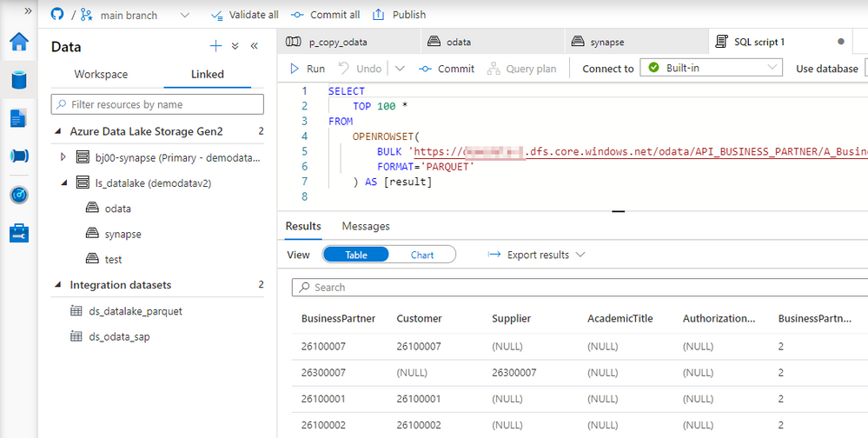Click the plus icon to add resource
The width and height of the screenshot is (868, 438).
click(215, 46)
